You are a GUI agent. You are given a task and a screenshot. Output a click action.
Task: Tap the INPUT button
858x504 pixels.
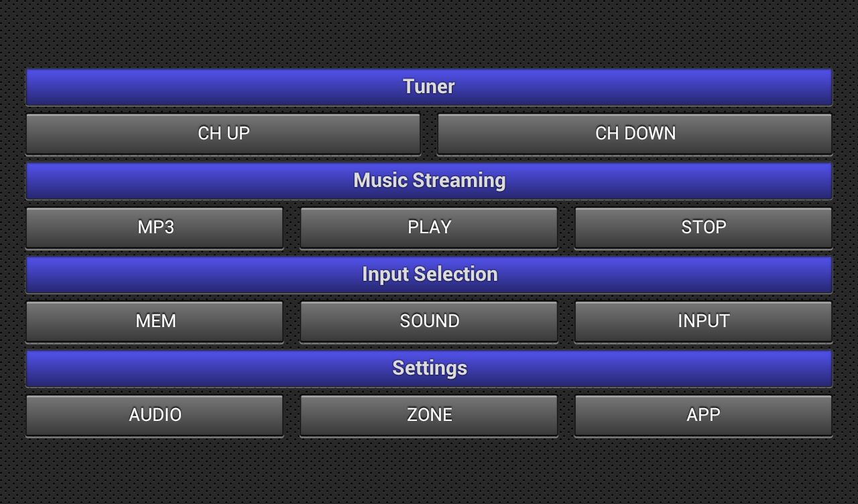(703, 321)
